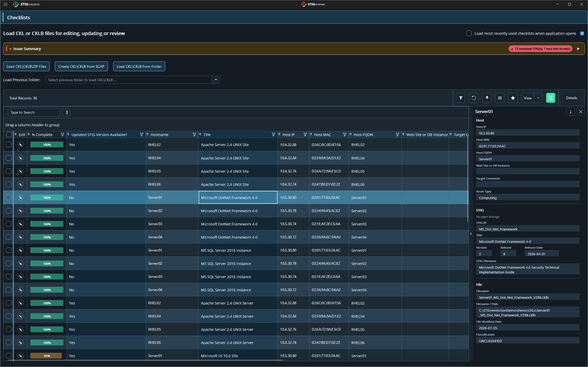Select the Apache Server 2.4 UNIX Server RHEL05 cell

click(x=238, y=329)
